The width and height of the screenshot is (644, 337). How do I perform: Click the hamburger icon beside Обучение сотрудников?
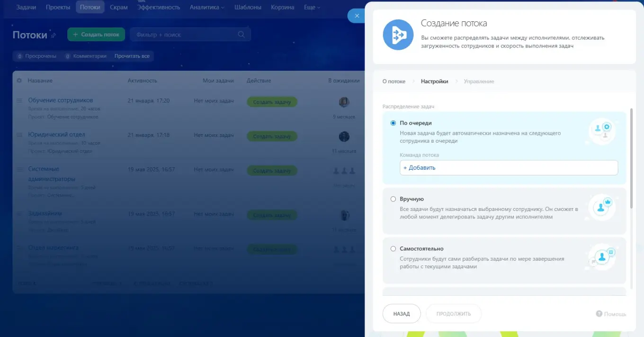click(19, 100)
